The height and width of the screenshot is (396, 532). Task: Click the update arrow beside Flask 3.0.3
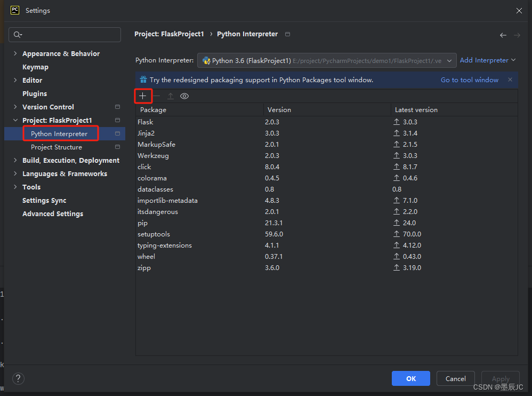[x=396, y=122]
